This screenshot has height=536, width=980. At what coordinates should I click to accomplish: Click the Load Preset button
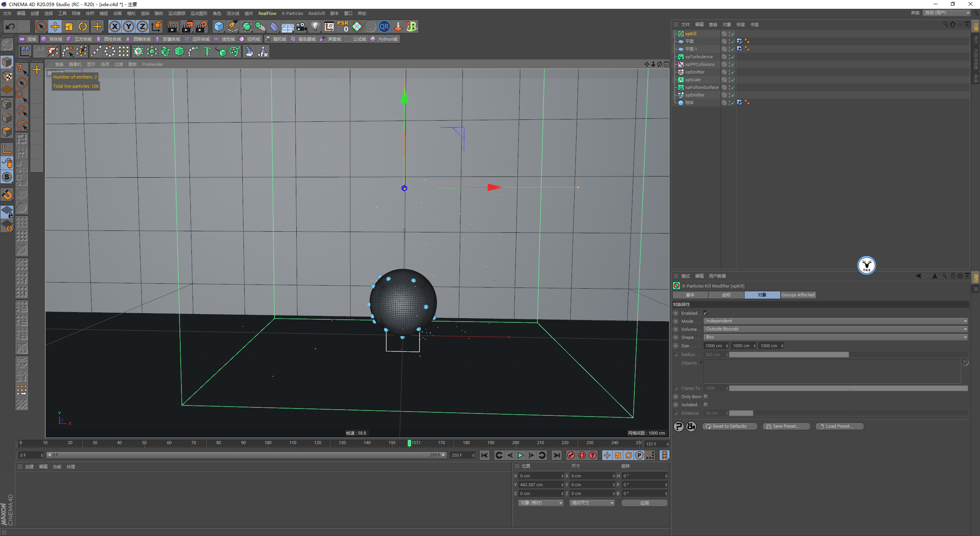[839, 426]
